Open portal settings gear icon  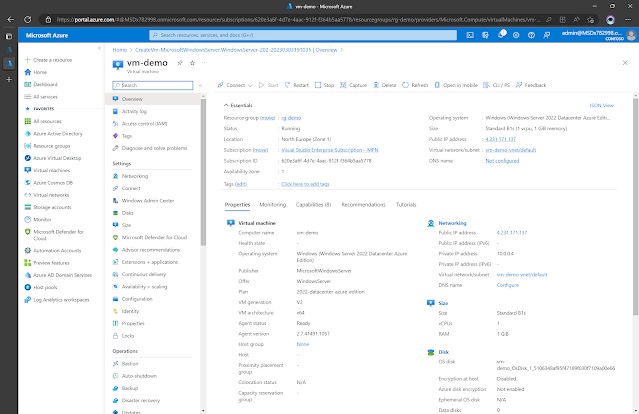tap(516, 35)
